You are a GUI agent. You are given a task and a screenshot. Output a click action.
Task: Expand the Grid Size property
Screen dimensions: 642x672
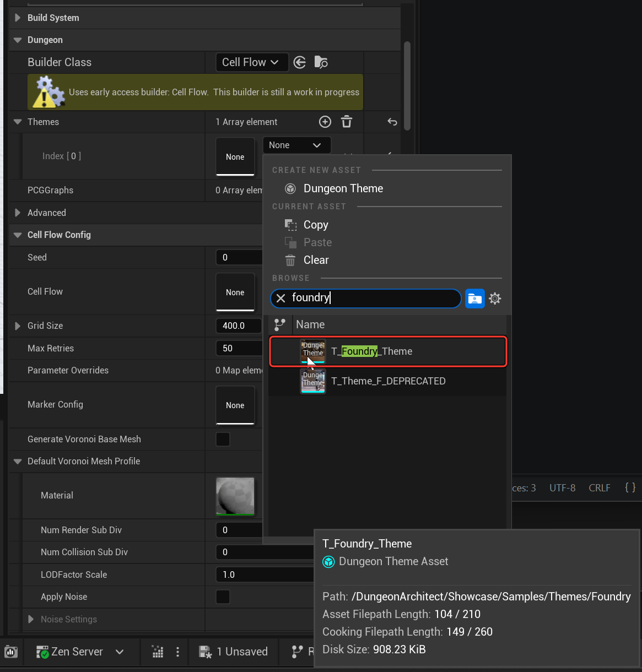tap(18, 326)
